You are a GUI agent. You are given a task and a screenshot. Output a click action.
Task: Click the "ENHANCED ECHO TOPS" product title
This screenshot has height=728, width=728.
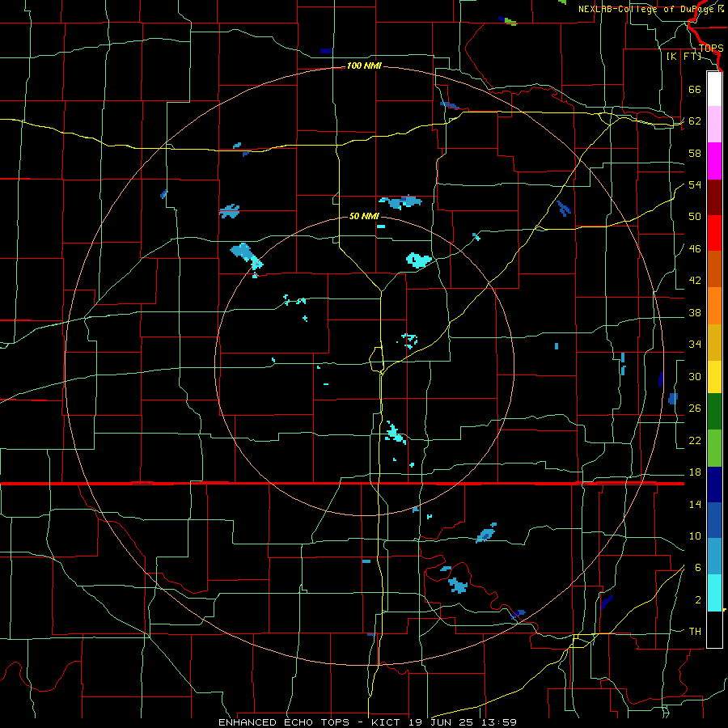[x=284, y=722]
